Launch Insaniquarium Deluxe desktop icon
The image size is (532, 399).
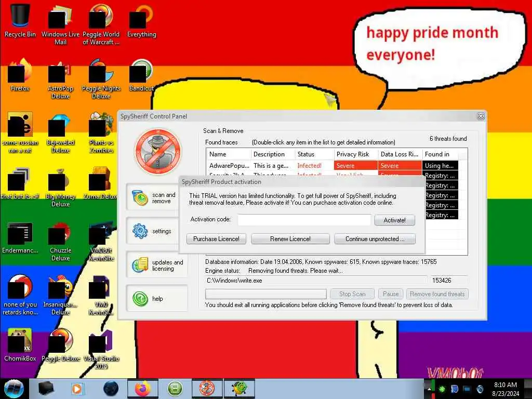[x=60, y=295]
